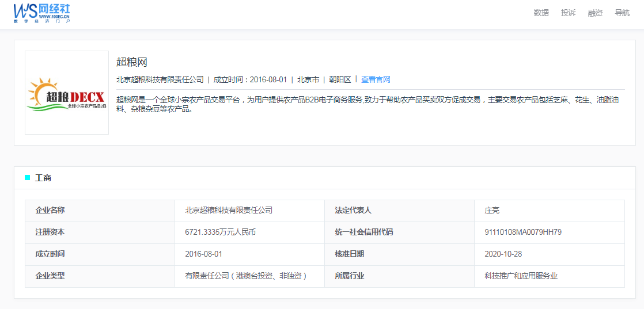Click the registered capital value 6721.3335万元人民币

pos(220,232)
